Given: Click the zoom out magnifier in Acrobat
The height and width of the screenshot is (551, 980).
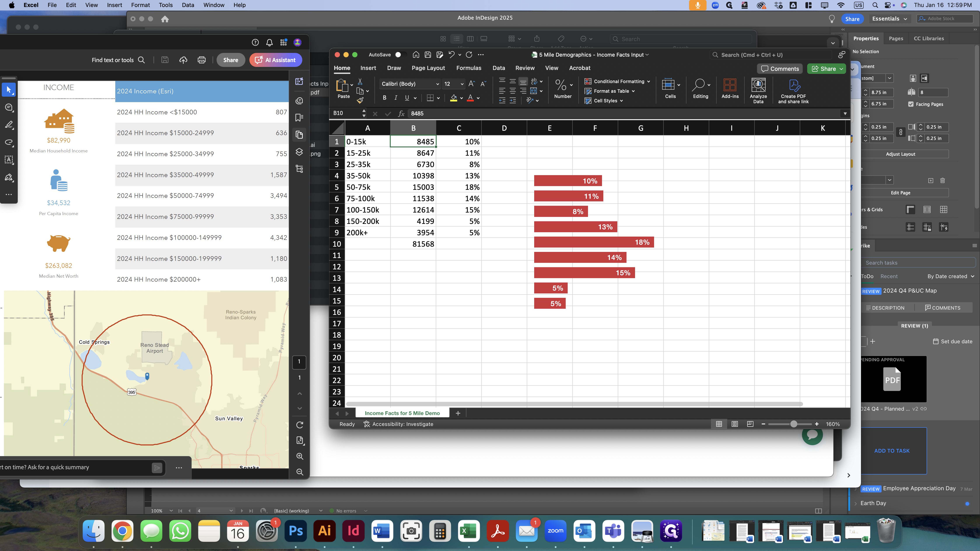Looking at the screenshot, I should tap(300, 472).
